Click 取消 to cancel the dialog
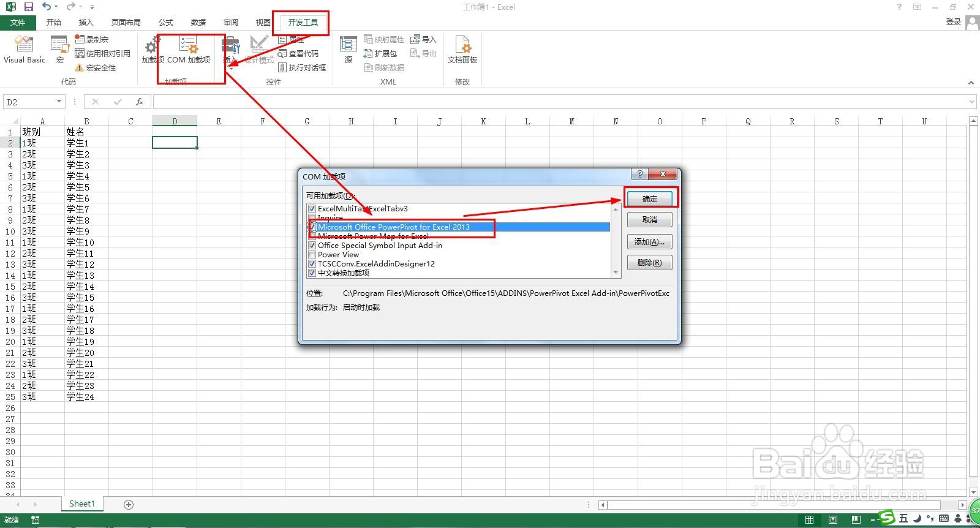 coord(650,219)
